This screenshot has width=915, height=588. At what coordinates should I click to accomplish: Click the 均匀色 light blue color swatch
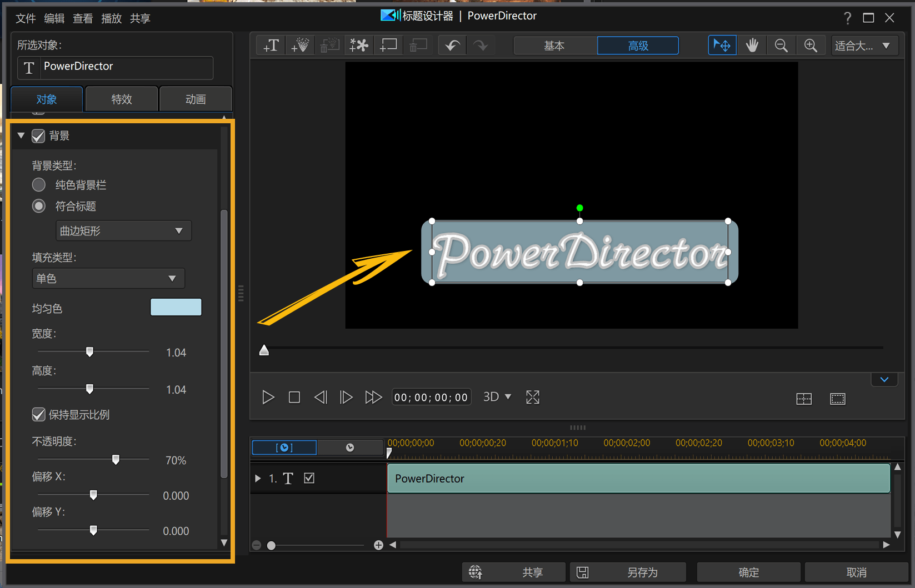click(x=176, y=308)
